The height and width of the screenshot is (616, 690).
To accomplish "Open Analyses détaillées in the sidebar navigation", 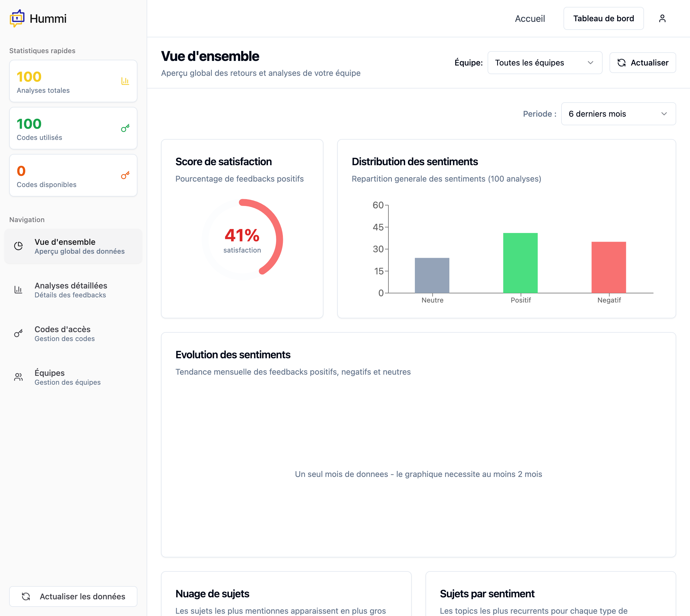I will [71, 290].
